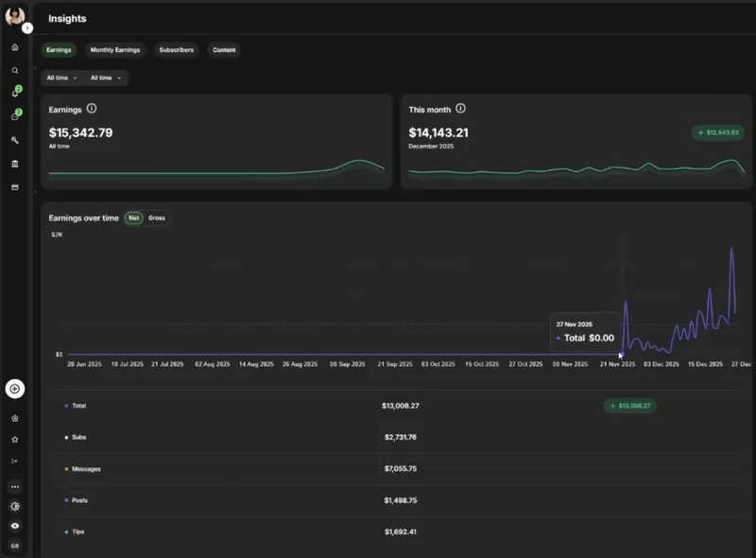Switch to the Subscribers tab

178,50
